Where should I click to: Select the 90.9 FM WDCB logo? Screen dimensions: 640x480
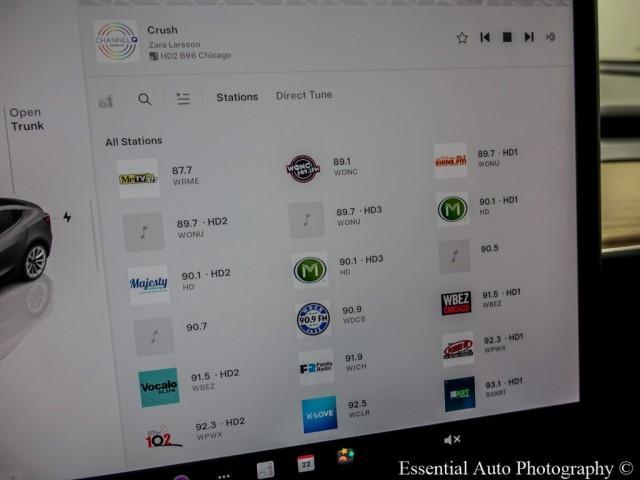(x=313, y=319)
